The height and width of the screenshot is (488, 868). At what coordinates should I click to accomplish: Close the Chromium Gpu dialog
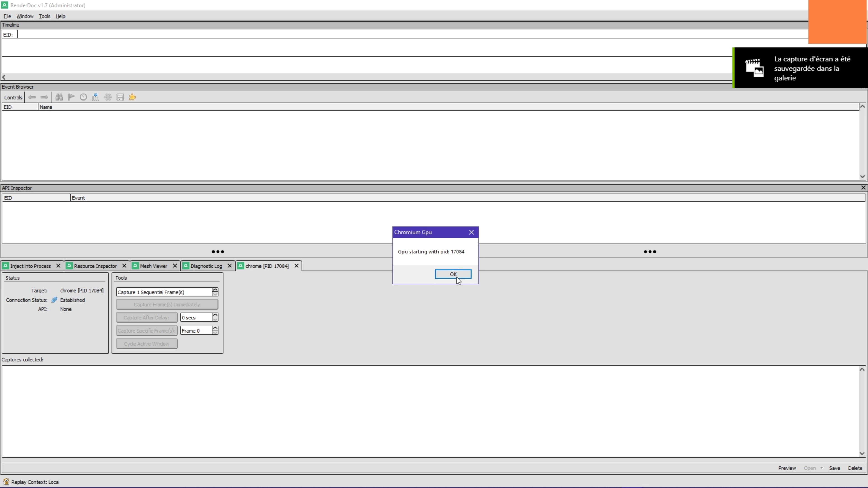[x=471, y=232]
